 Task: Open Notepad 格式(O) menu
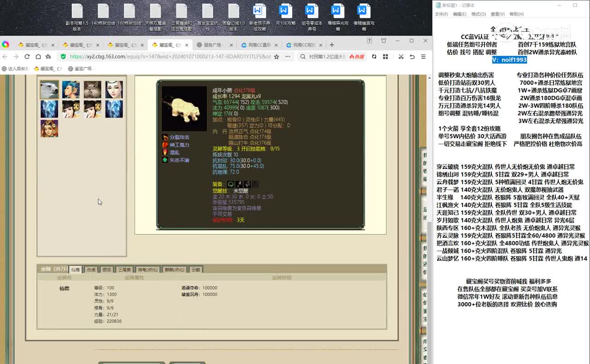[478, 14]
